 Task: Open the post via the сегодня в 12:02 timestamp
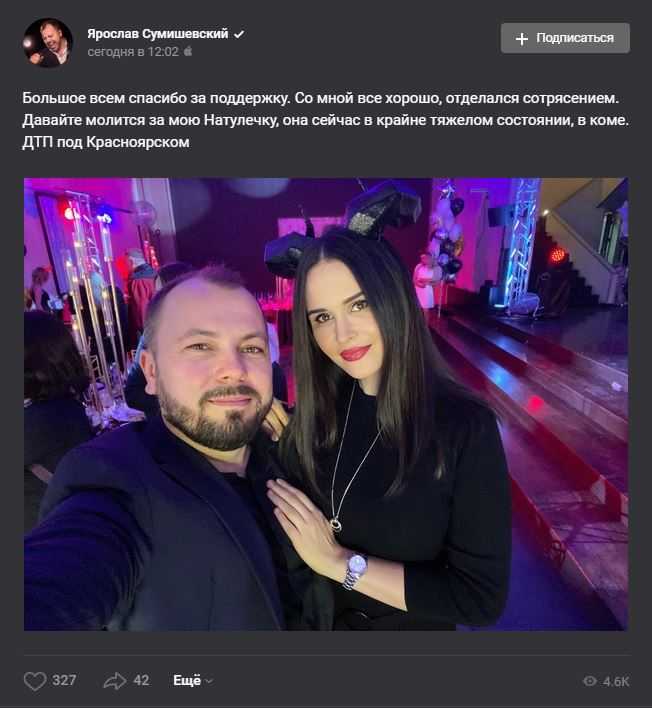coord(133,52)
